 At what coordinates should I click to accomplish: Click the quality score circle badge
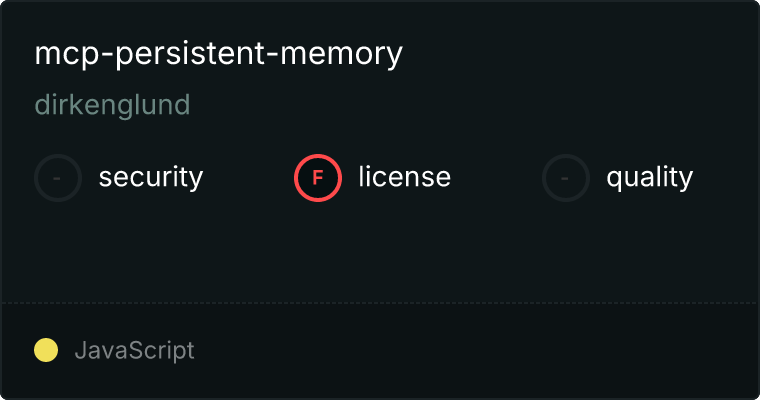[566, 178]
